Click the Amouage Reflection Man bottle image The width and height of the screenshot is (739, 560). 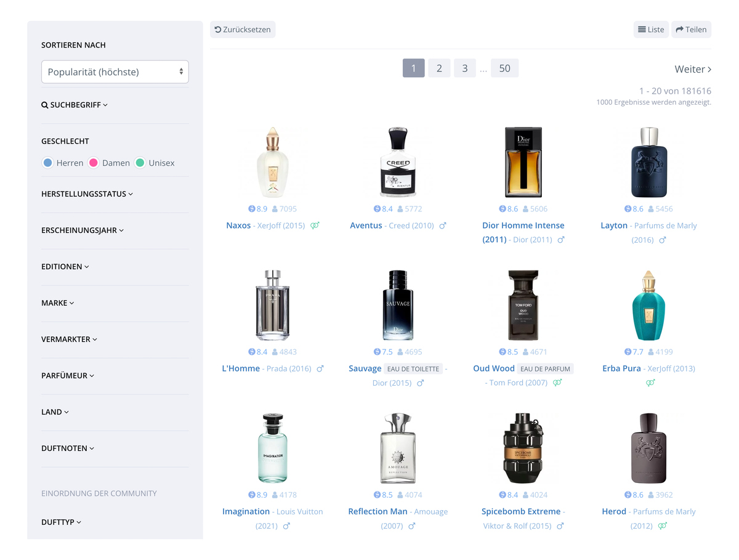point(398,448)
